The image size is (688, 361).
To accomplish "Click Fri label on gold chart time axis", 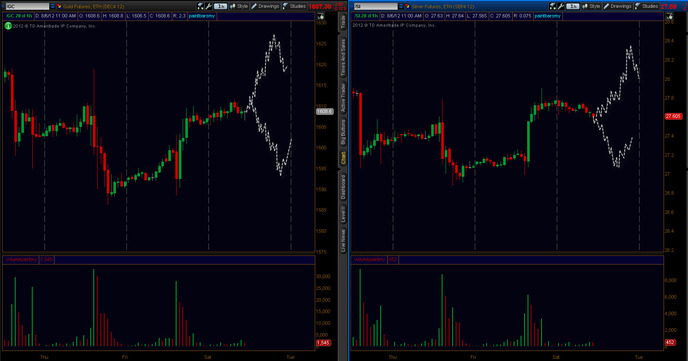I will click(125, 357).
